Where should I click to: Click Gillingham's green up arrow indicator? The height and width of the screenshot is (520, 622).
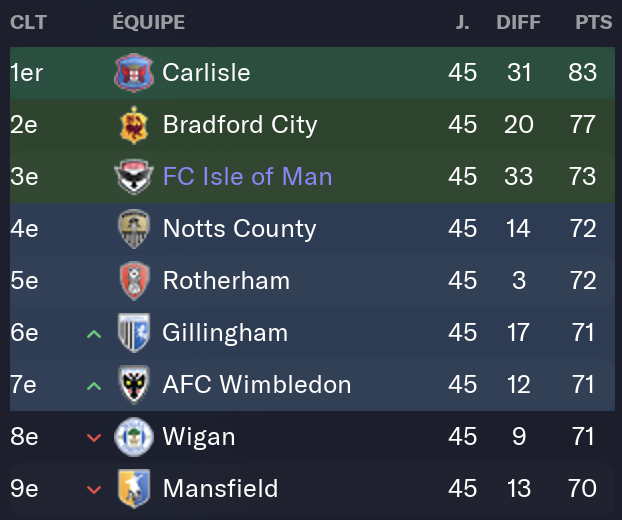click(x=94, y=334)
